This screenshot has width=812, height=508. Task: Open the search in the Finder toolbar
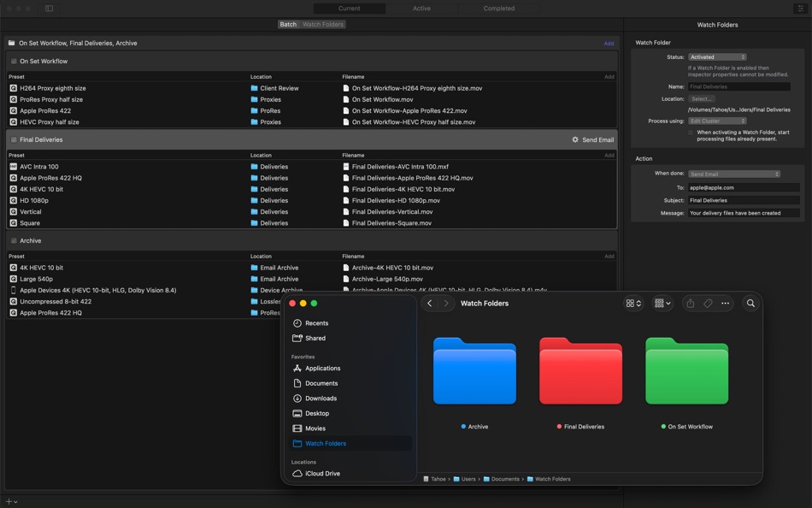(750, 304)
